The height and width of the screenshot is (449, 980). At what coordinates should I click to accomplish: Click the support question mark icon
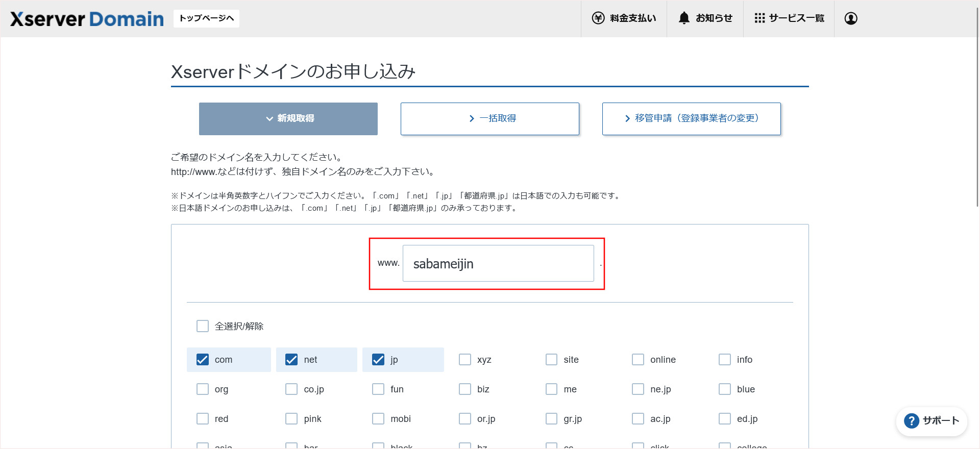pyautogui.click(x=912, y=421)
